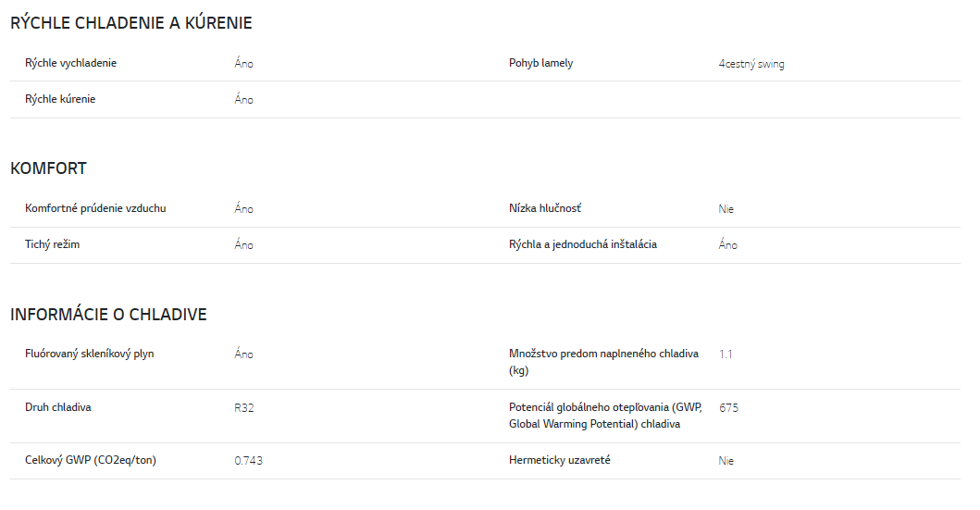Screen dimensions: 980x510
Task: Click the KOMFORT section heading
Action: point(48,168)
